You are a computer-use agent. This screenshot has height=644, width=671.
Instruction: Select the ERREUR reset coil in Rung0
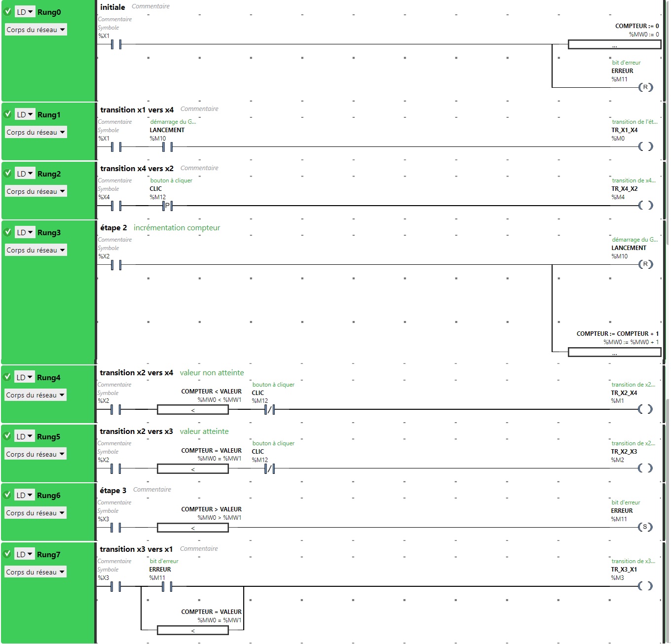point(645,87)
